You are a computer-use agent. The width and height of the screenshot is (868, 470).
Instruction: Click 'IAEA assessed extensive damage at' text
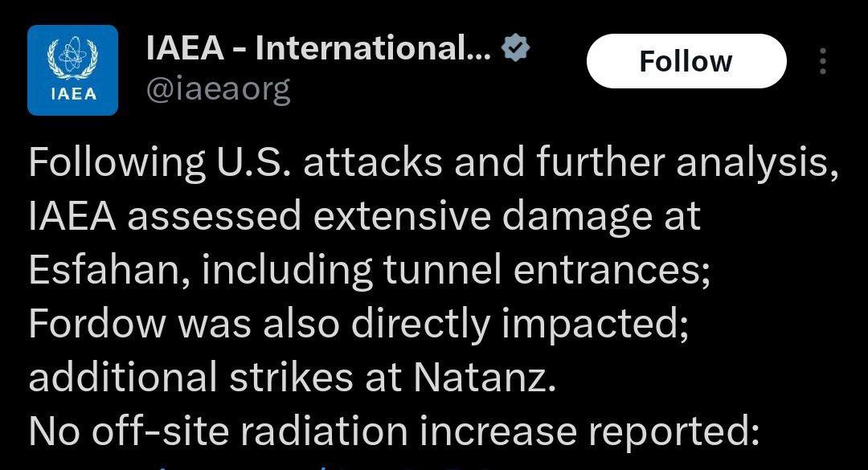tap(365, 216)
